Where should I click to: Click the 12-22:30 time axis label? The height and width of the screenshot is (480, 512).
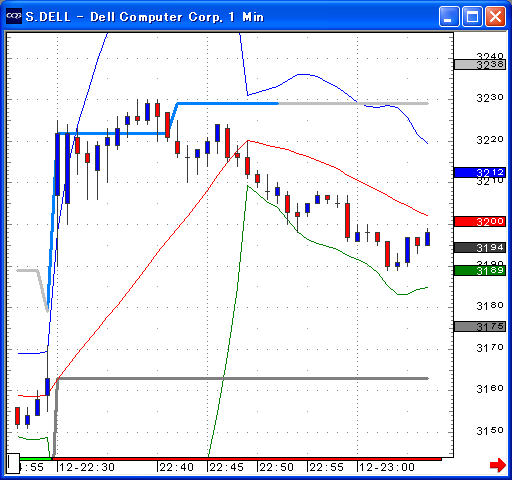point(87,467)
